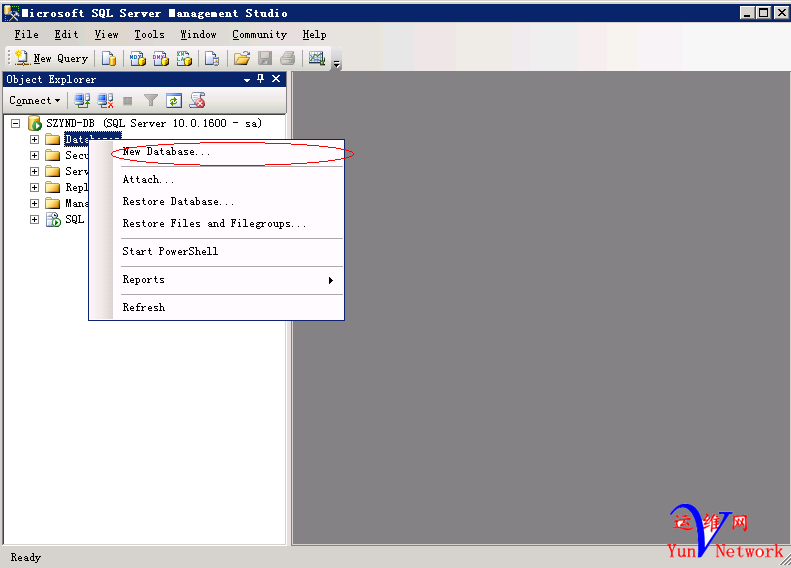Click the Analysis Services DMX Query icon
791x568 pixels.
pos(161,59)
